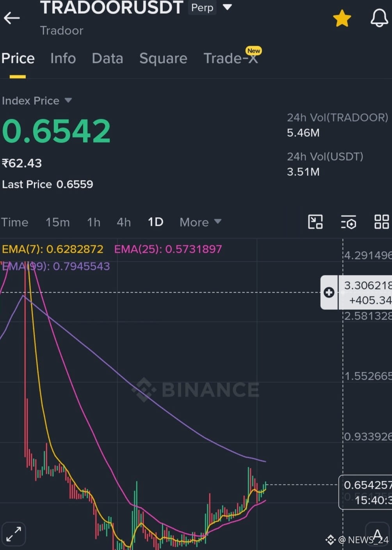Viewport: 392px width, 550px height.
Task: Expand the More intervals dropdown
Action: click(201, 222)
